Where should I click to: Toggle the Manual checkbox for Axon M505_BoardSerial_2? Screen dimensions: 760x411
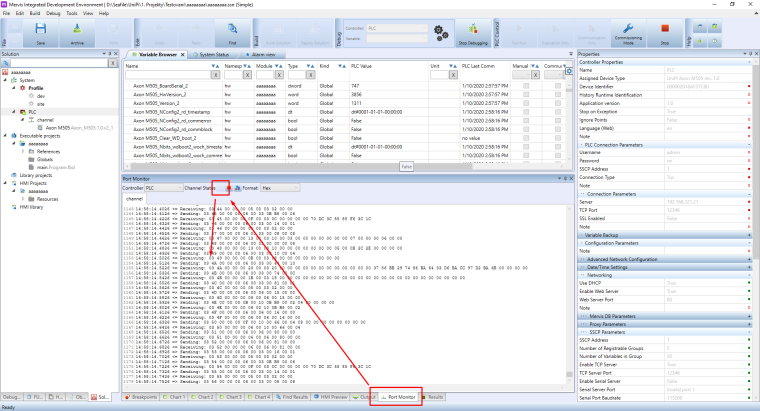pyautogui.click(x=523, y=87)
